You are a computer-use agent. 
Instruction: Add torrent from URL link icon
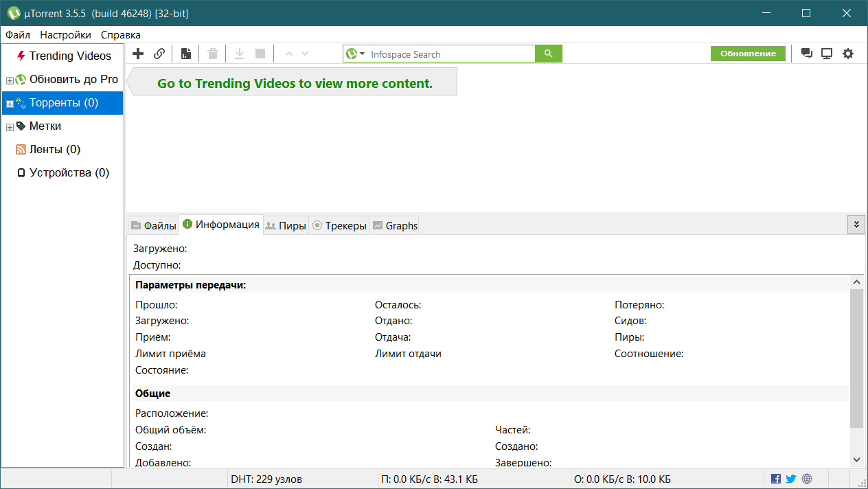click(159, 54)
